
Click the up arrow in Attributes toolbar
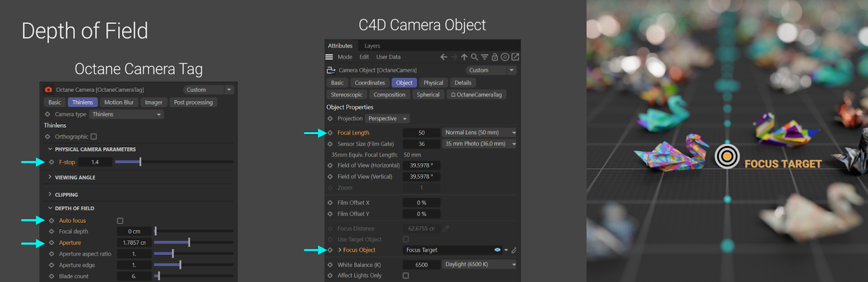[x=464, y=57]
